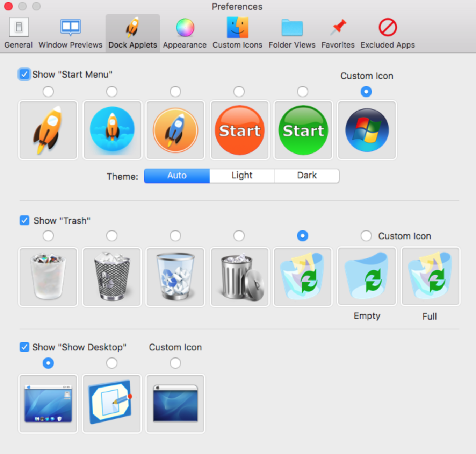The image size is (476, 454).
Task: Select the Dock Applets tab
Action: point(133,33)
